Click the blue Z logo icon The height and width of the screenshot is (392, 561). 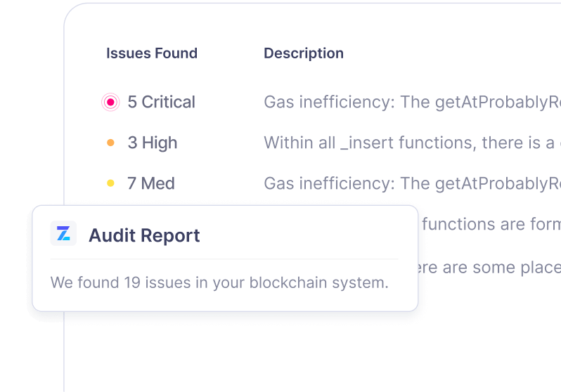coord(63,233)
